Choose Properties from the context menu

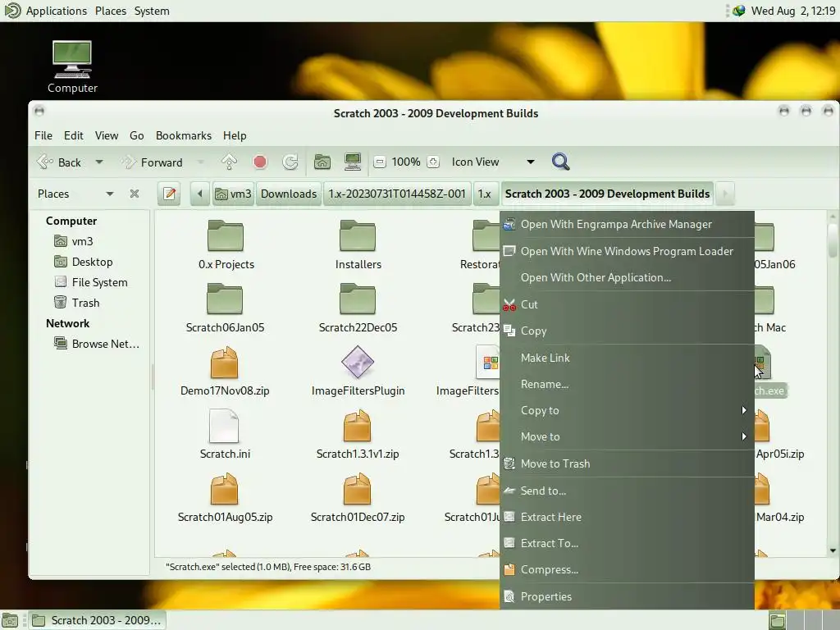[627, 596]
